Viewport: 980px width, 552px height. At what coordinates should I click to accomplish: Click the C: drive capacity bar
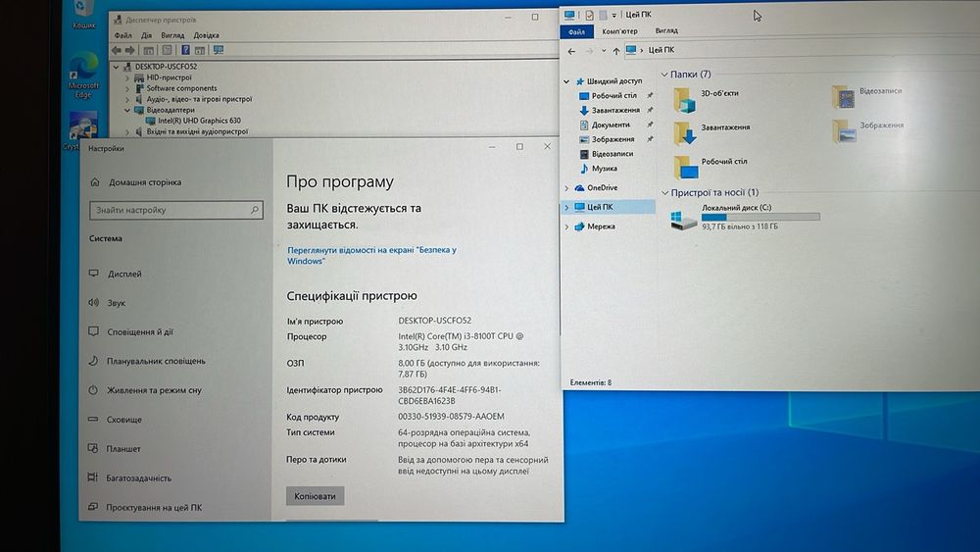[760, 218]
